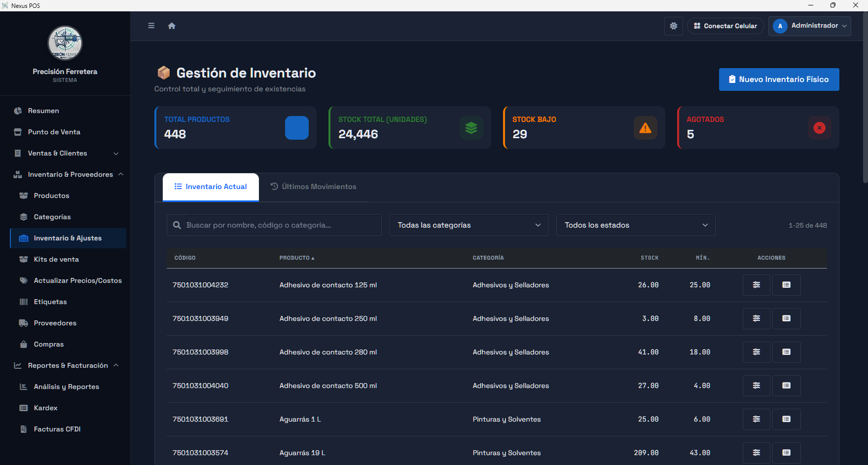868x465 pixels.
Task: Click the Compras bag icon
Action: coord(23,344)
